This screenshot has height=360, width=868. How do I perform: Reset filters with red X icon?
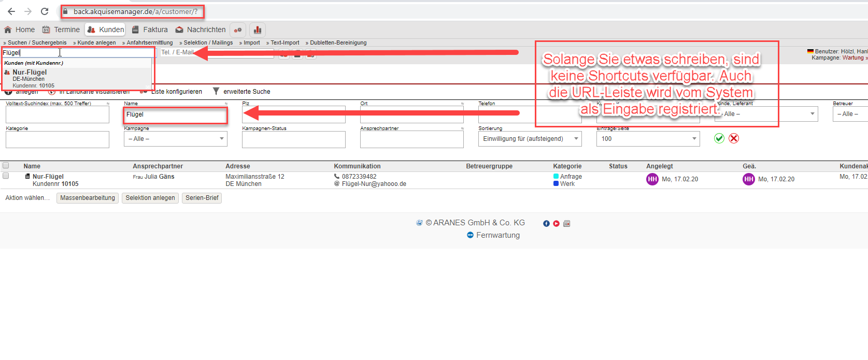(x=734, y=138)
